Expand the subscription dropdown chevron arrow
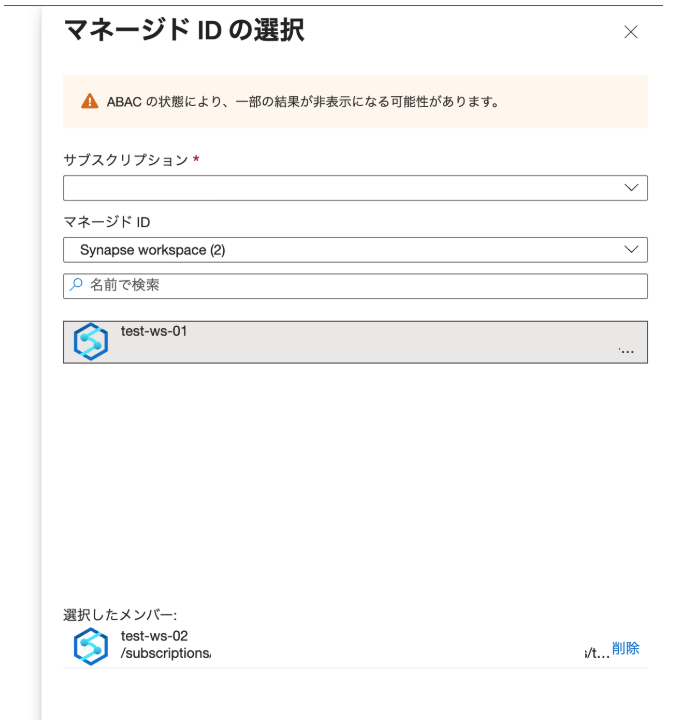The image size is (684, 723). [x=631, y=188]
